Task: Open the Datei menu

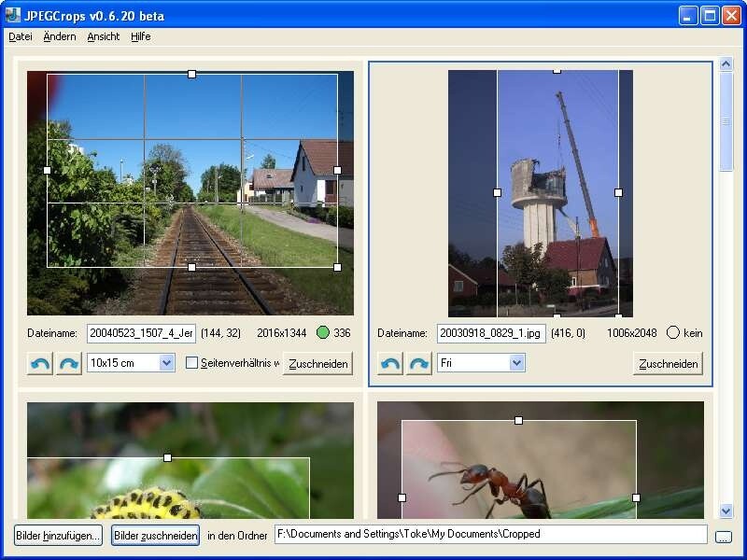Action: pyautogui.click(x=20, y=36)
